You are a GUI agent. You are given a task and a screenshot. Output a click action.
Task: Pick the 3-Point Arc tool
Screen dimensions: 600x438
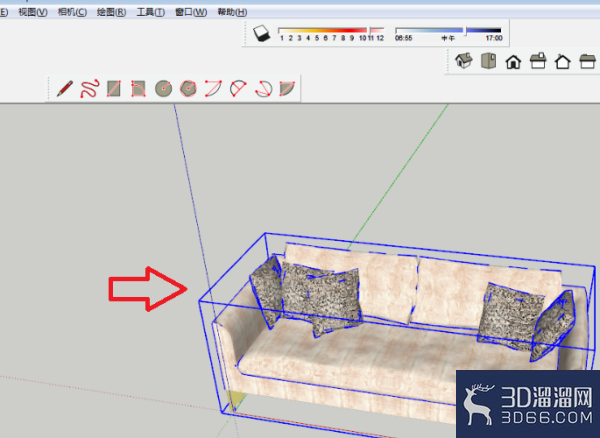click(264, 88)
